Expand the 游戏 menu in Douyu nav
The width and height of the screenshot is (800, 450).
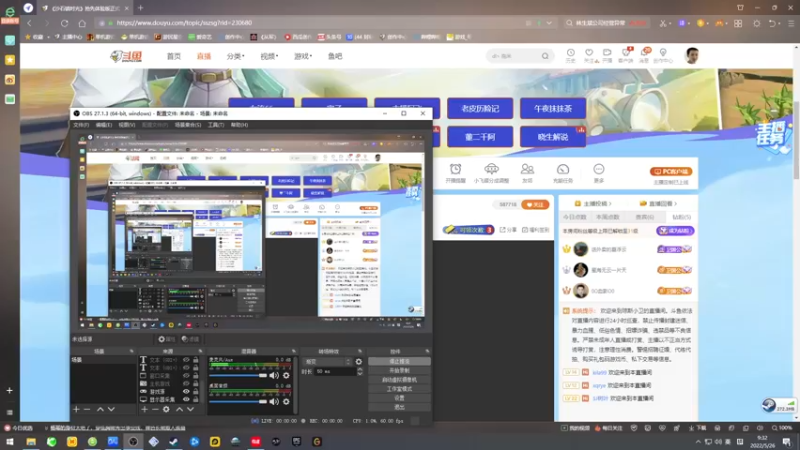(303, 56)
